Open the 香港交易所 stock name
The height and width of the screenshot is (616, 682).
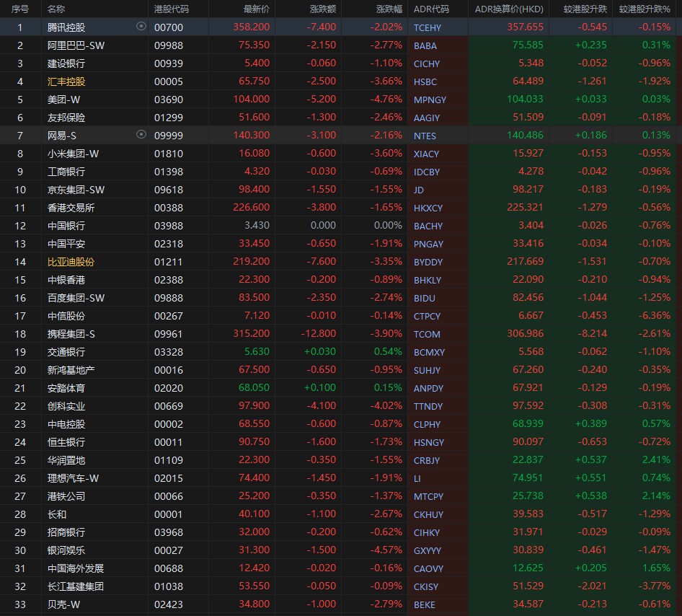coord(71,208)
